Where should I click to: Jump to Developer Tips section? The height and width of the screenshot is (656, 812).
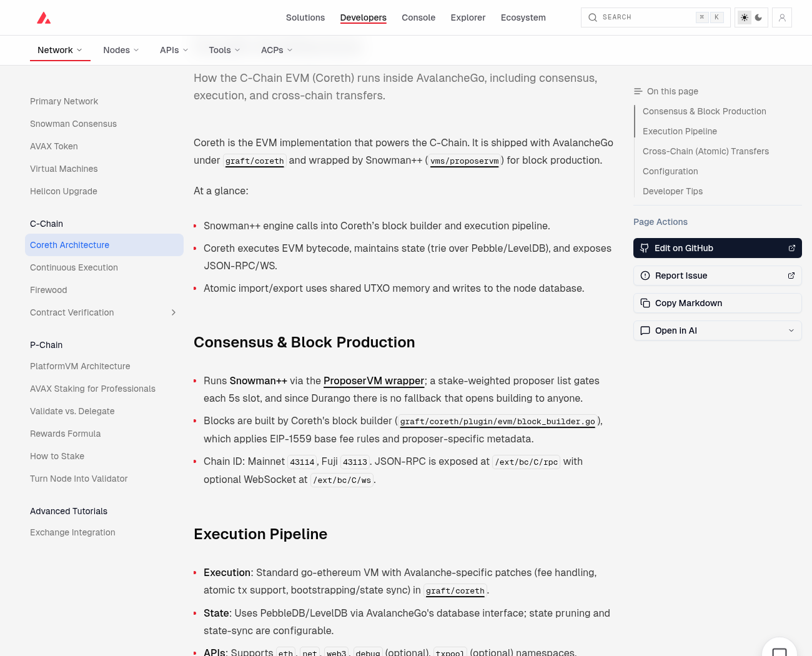pyautogui.click(x=673, y=191)
